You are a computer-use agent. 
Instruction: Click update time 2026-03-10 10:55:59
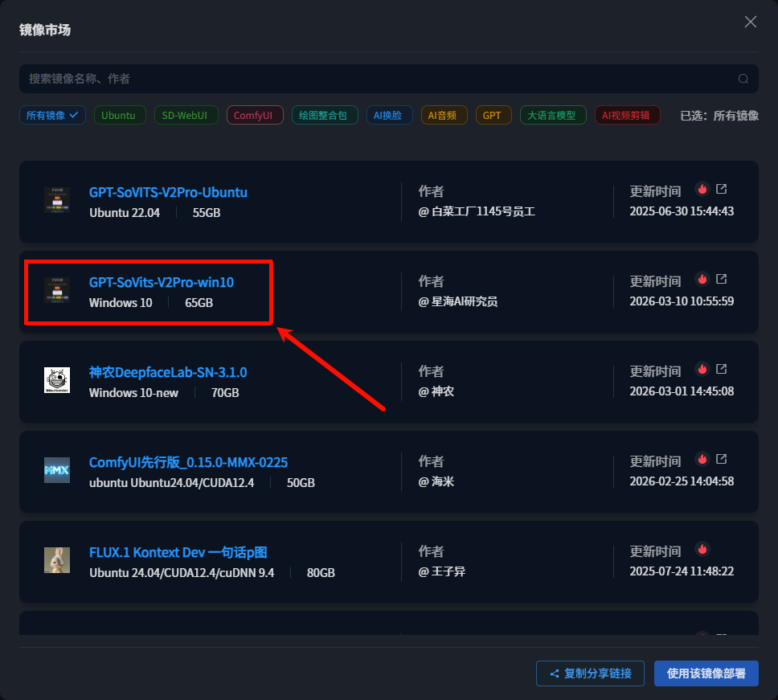point(682,301)
